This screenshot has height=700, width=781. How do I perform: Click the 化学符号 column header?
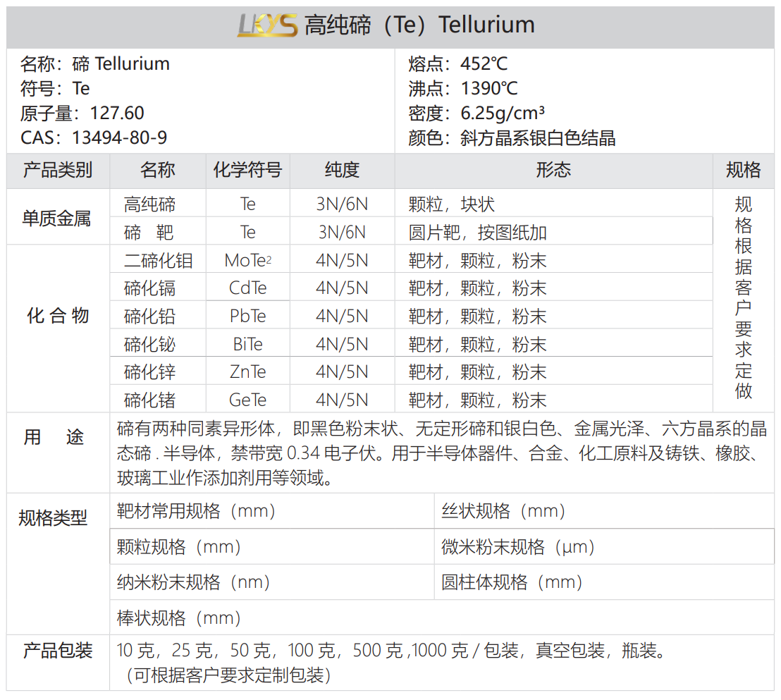[247, 170]
